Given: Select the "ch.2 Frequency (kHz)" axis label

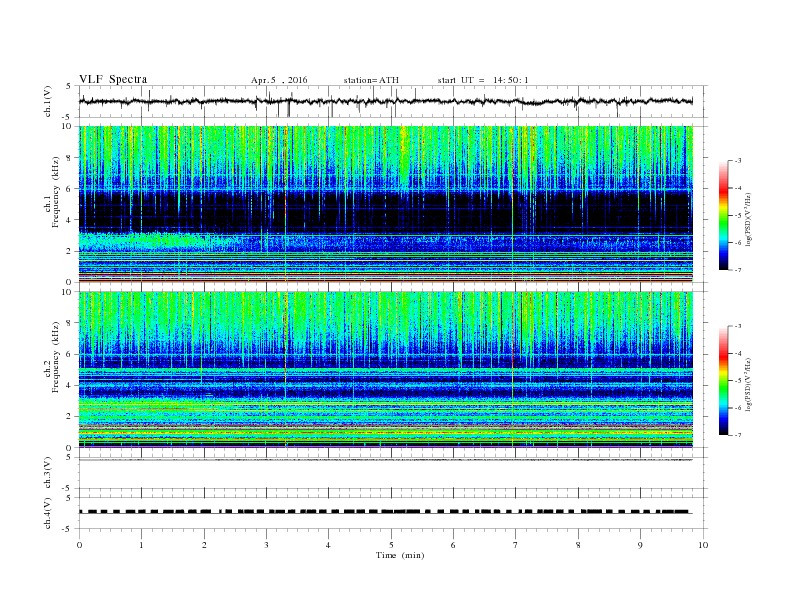Looking at the screenshot, I should [52, 357].
